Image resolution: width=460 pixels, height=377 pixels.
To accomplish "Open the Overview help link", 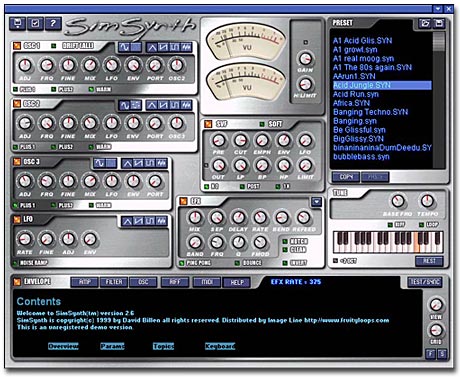I will coord(63,346).
